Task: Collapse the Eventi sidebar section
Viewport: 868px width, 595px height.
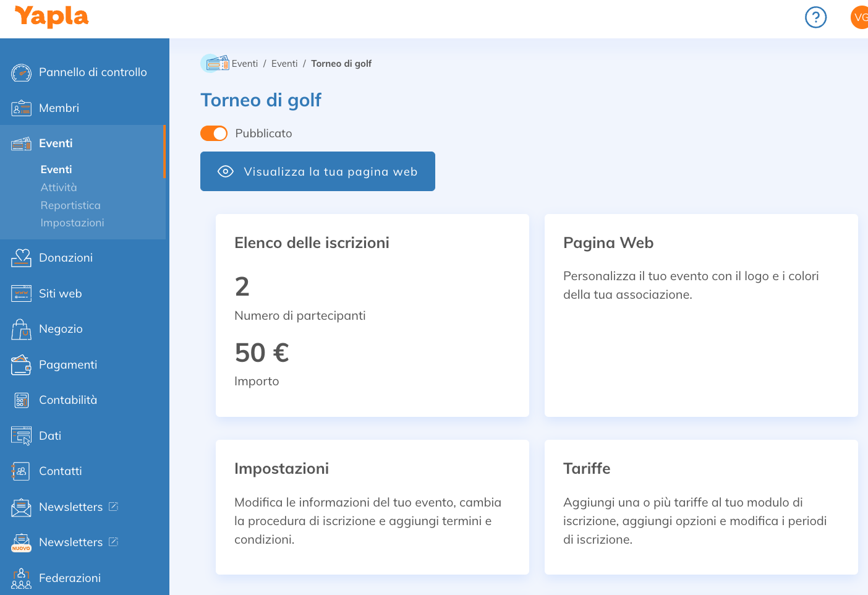Action: point(56,143)
